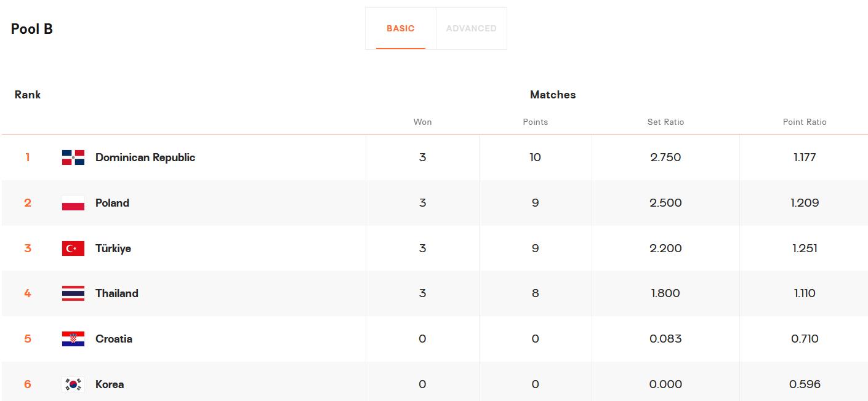Click the Poland flag icon
868x401 pixels.
pos(73,203)
